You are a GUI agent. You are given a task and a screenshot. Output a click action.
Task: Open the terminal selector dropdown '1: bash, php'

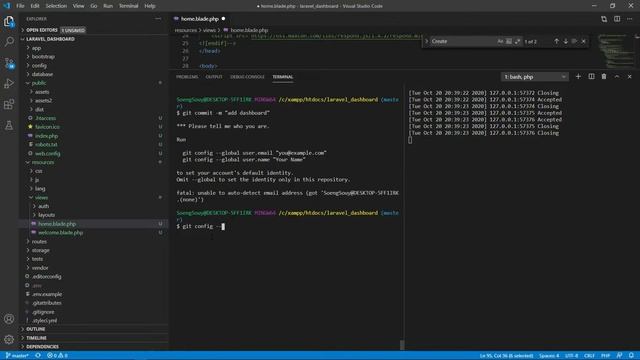click(535, 77)
